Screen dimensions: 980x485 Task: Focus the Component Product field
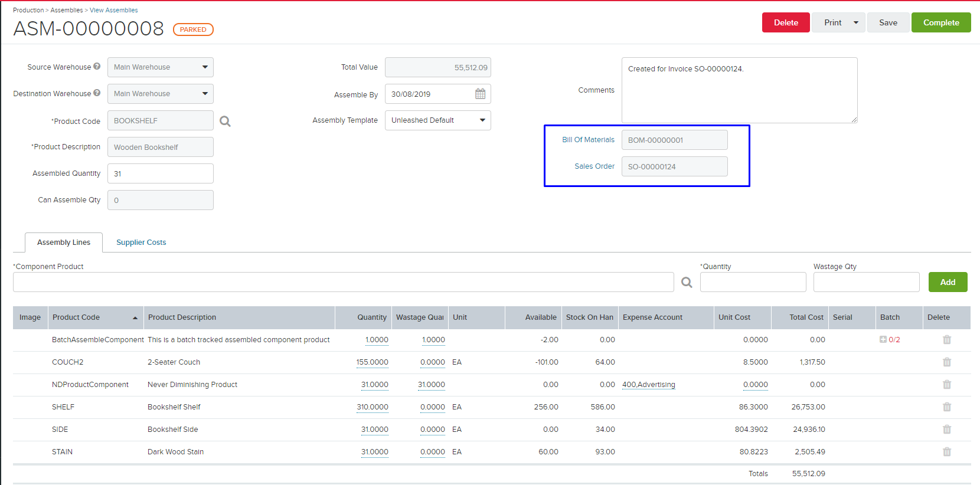pyautogui.click(x=344, y=282)
